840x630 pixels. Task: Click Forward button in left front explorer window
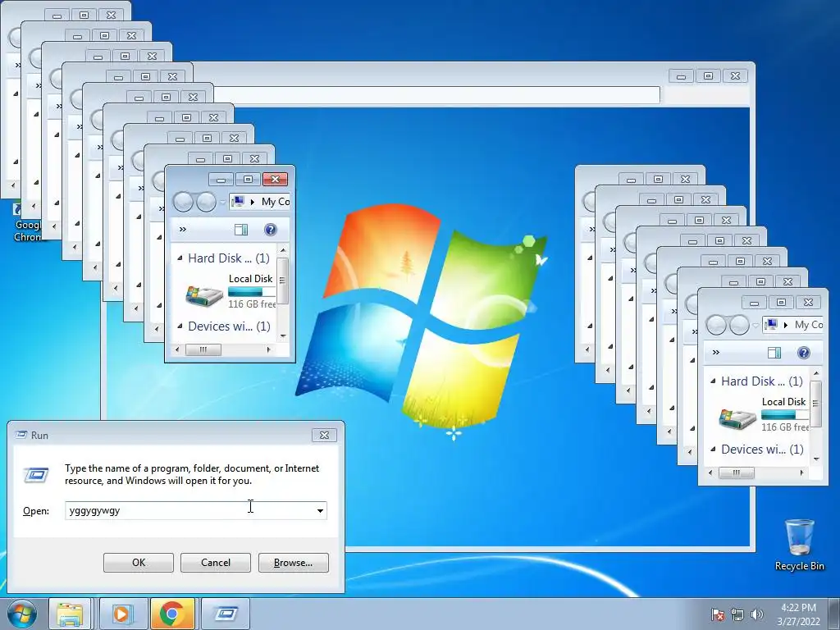tap(206, 202)
